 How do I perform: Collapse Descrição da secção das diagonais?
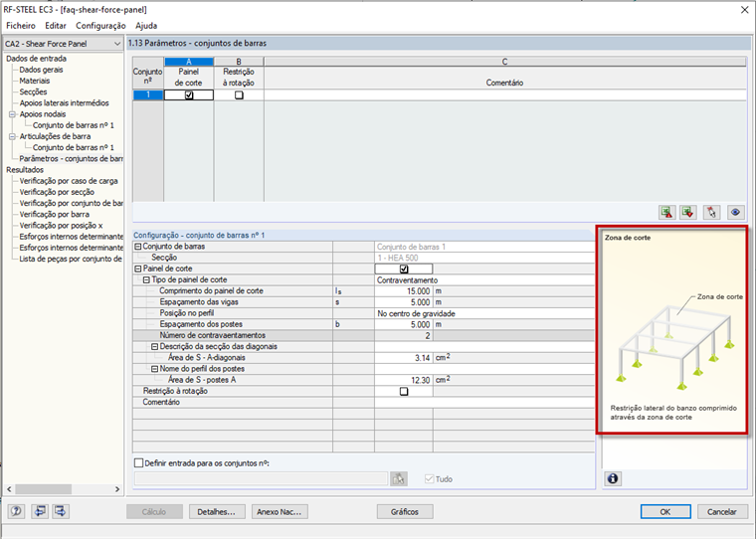[155, 347]
